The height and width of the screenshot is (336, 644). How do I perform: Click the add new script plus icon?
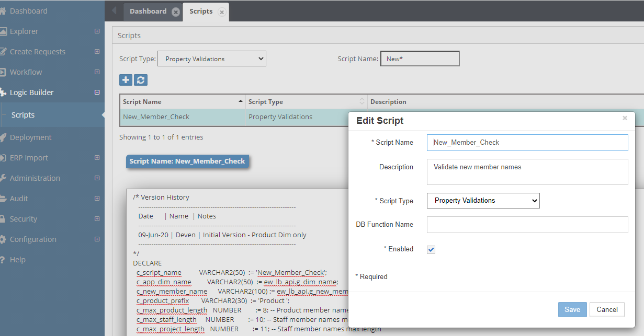126,80
